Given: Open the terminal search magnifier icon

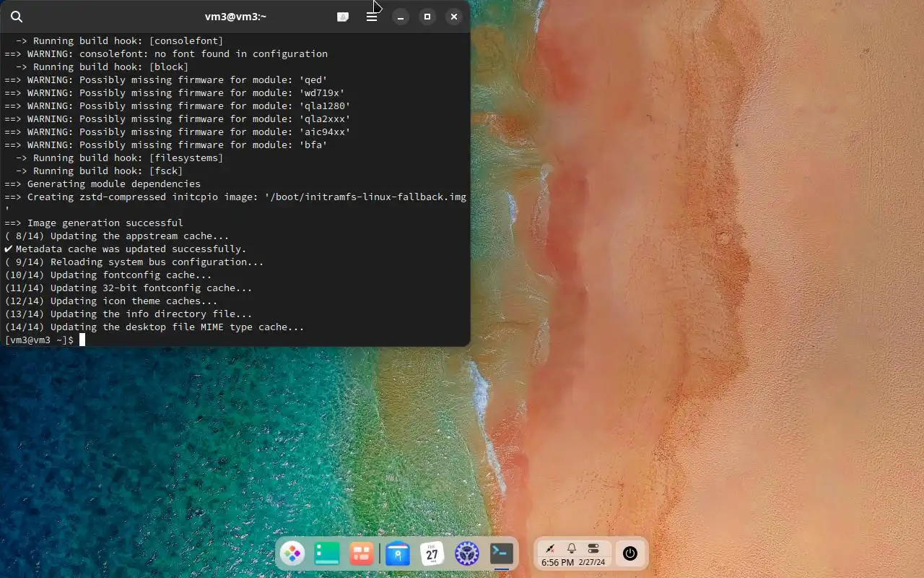Looking at the screenshot, I should point(17,17).
